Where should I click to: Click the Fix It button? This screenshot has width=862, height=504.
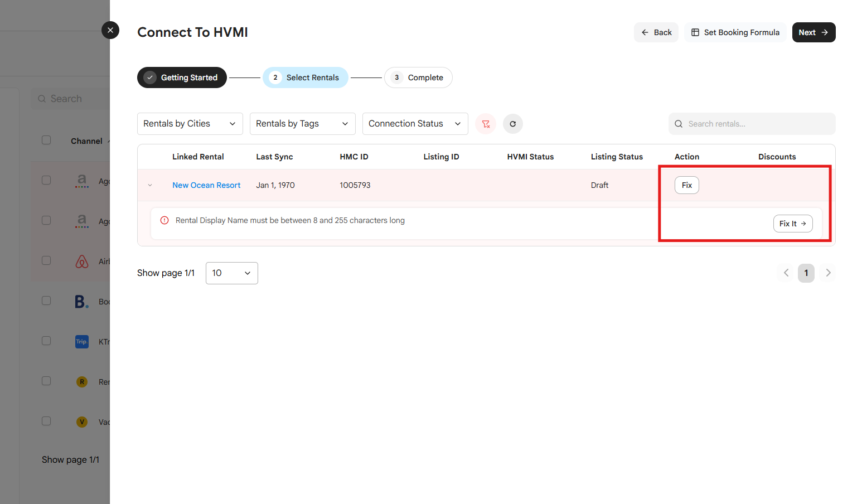click(793, 224)
